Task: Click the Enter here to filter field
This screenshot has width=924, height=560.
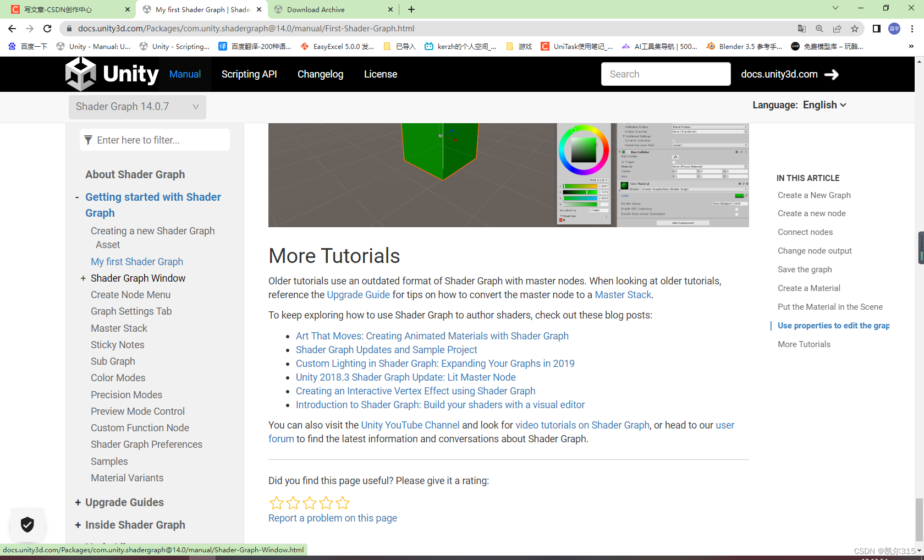Action: pyautogui.click(x=155, y=140)
